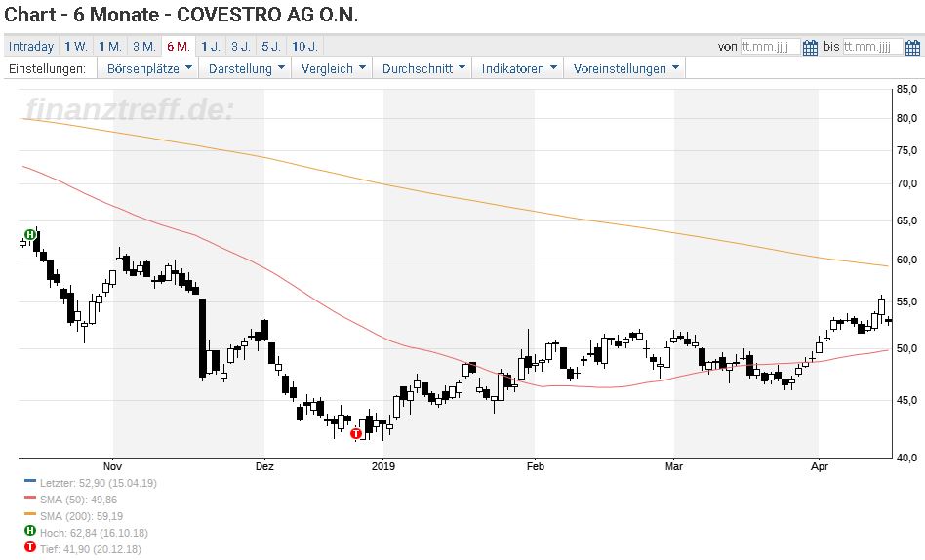This screenshot has height=560, width=925.
Task: Click the green H icon in legend
Action: 30,531
